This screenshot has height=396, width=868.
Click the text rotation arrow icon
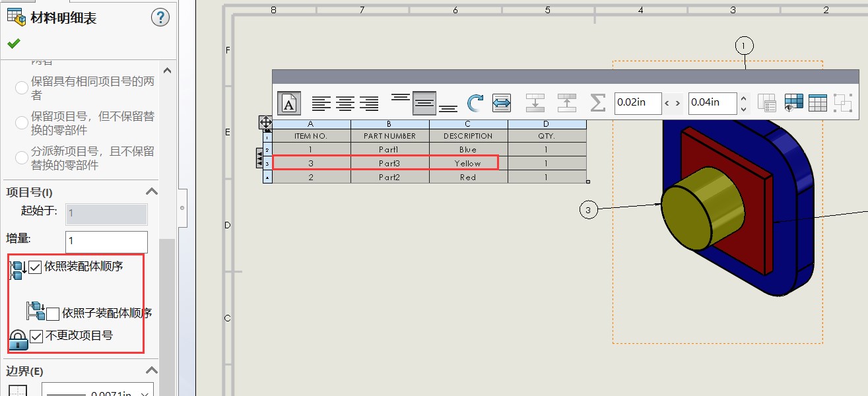point(475,104)
